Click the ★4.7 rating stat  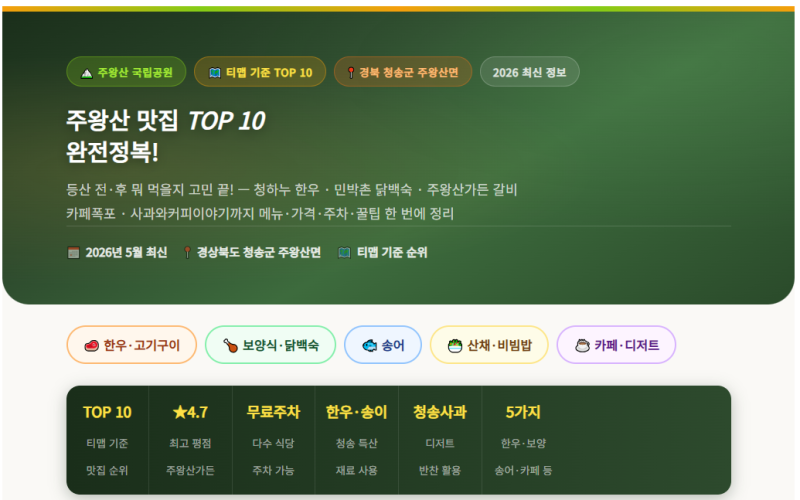click(190, 412)
